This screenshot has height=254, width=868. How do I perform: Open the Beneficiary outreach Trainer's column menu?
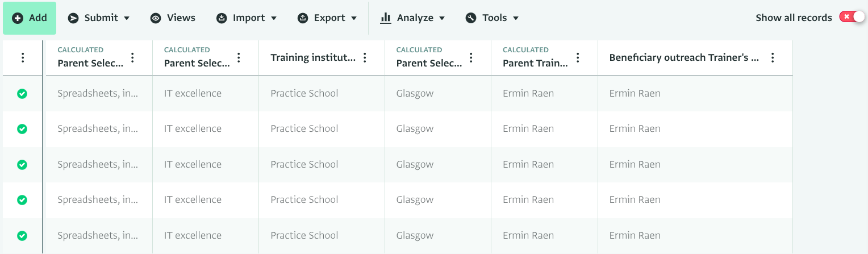click(x=773, y=57)
